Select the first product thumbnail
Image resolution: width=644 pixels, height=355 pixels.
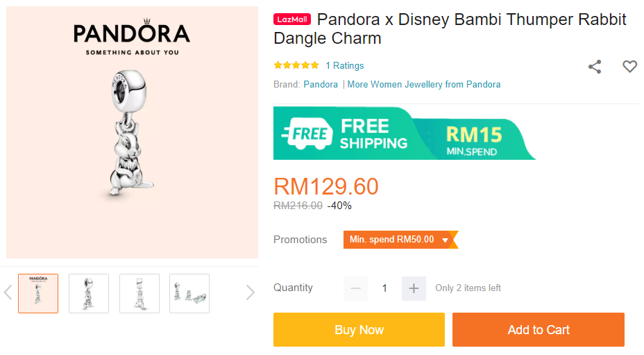pyautogui.click(x=38, y=293)
